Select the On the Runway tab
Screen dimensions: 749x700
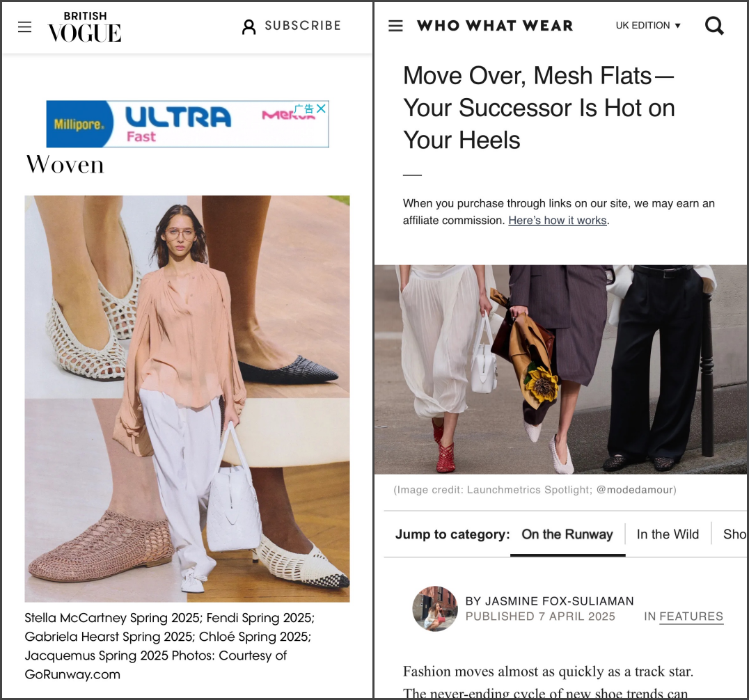(567, 534)
